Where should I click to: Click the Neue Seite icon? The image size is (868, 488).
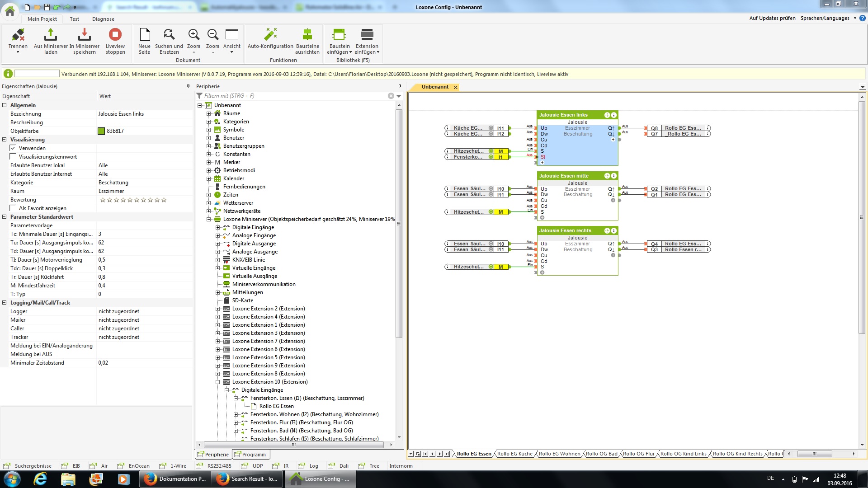pos(145,35)
